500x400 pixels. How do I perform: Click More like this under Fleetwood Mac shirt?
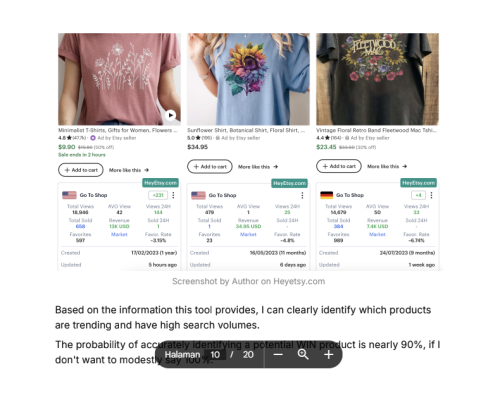(x=387, y=166)
